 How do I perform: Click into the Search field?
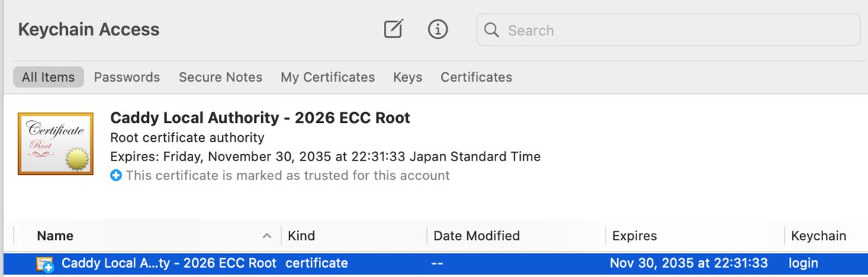(668, 30)
